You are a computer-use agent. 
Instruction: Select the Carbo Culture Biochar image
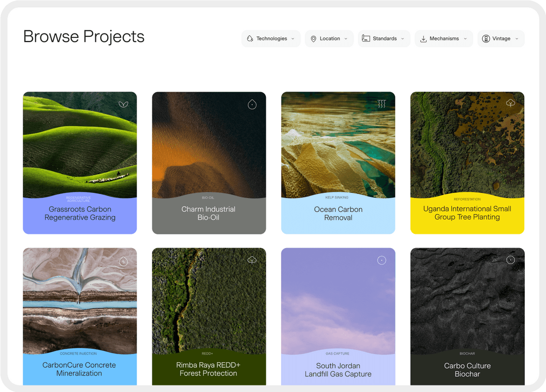point(467,301)
